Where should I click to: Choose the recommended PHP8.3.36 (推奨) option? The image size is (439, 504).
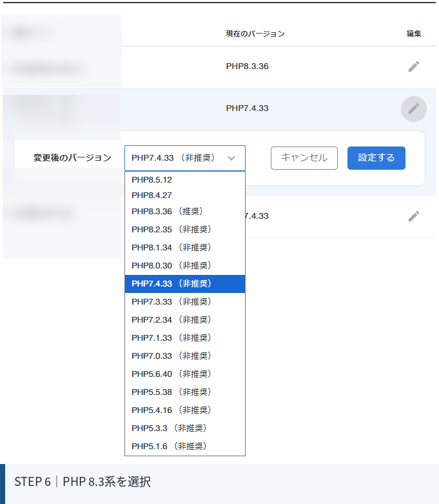tap(185, 212)
